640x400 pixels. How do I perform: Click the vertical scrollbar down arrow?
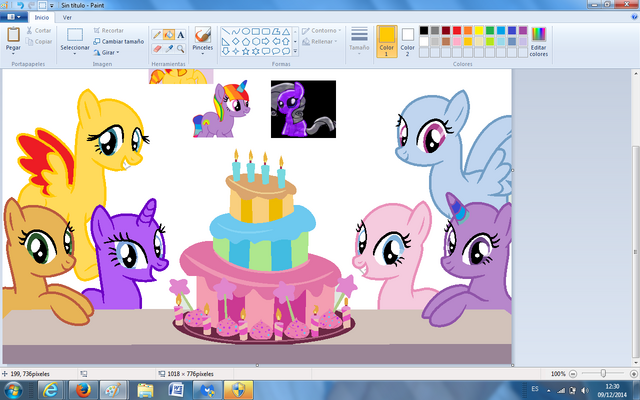(636, 362)
